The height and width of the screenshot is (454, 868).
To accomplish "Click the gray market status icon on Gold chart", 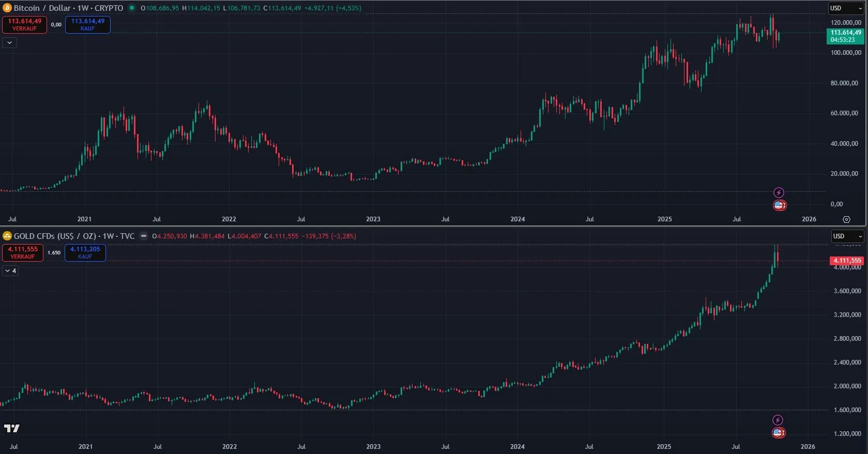I will click(x=144, y=236).
